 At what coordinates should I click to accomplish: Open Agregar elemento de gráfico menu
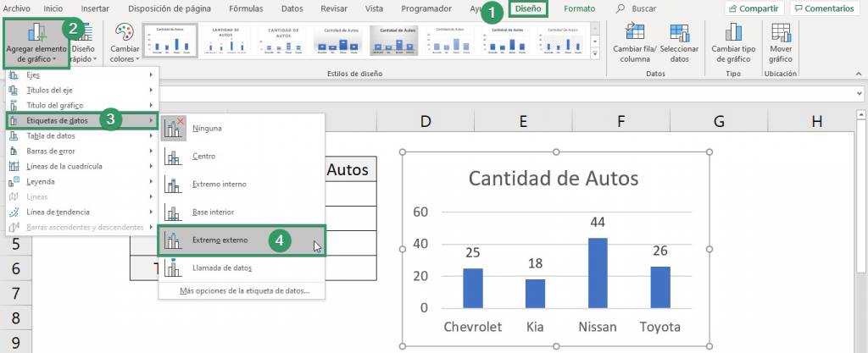36,43
